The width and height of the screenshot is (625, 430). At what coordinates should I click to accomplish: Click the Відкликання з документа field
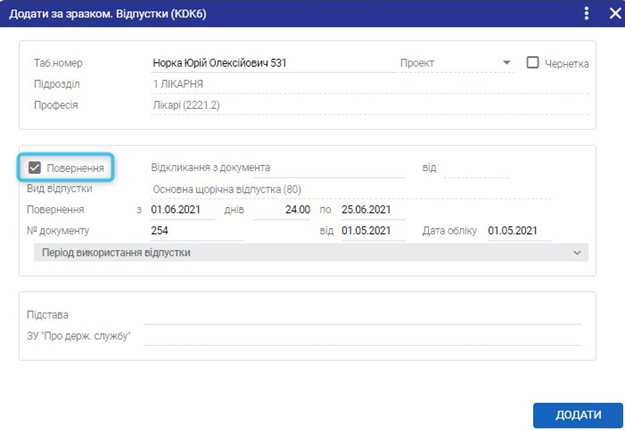pyautogui.click(x=277, y=168)
